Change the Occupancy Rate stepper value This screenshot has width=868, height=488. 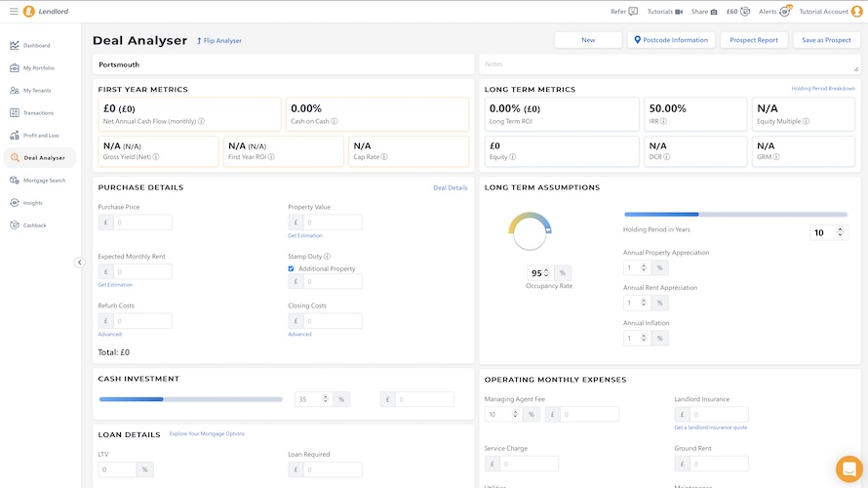pos(546,272)
